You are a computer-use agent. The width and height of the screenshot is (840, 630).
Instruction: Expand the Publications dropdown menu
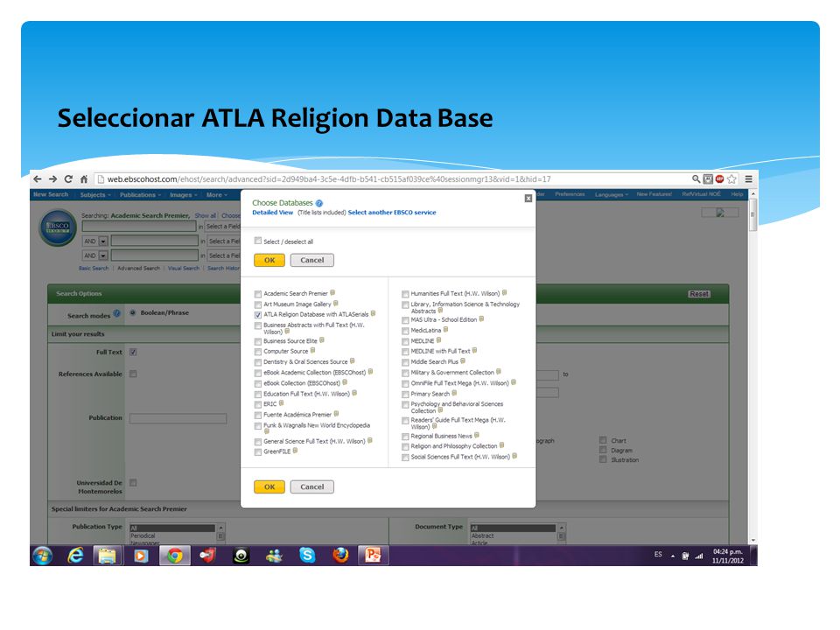click(140, 195)
